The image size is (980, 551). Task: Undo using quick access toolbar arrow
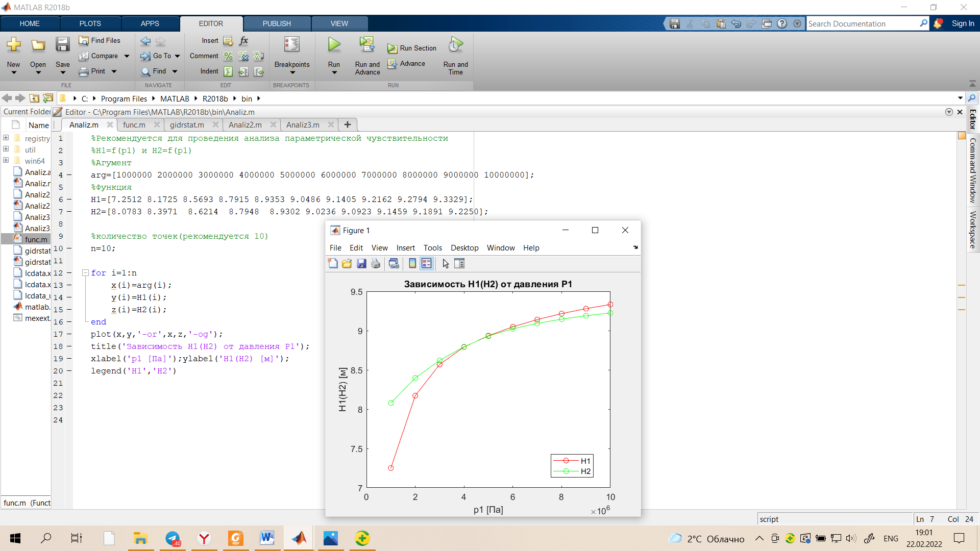736,23
